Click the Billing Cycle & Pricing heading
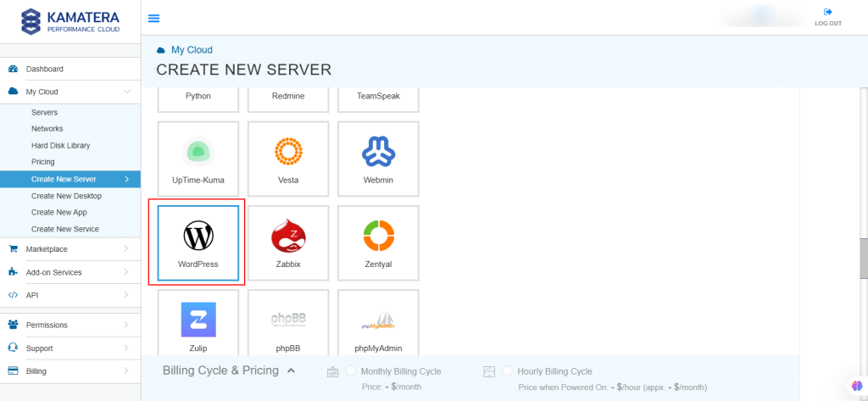Screen dimensions: 868x401 point(220,370)
